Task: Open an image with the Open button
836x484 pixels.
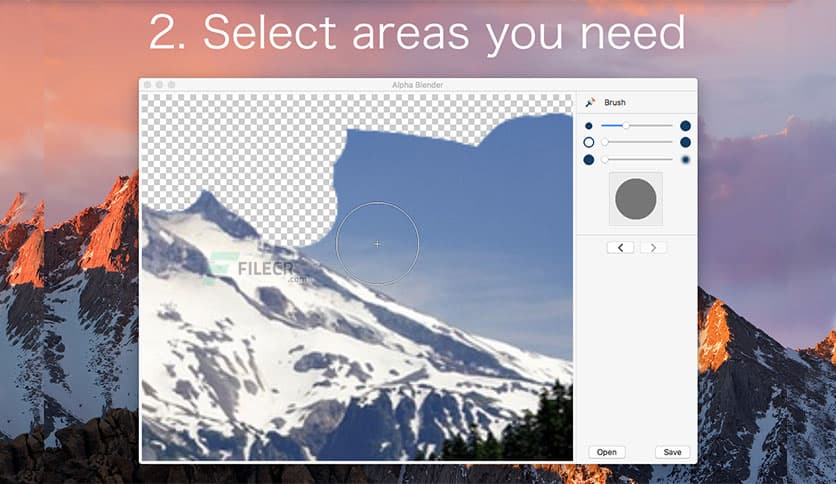Action: (607, 452)
